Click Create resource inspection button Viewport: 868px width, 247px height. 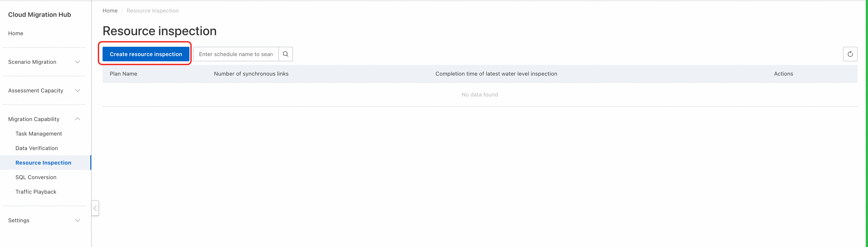[x=146, y=54]
